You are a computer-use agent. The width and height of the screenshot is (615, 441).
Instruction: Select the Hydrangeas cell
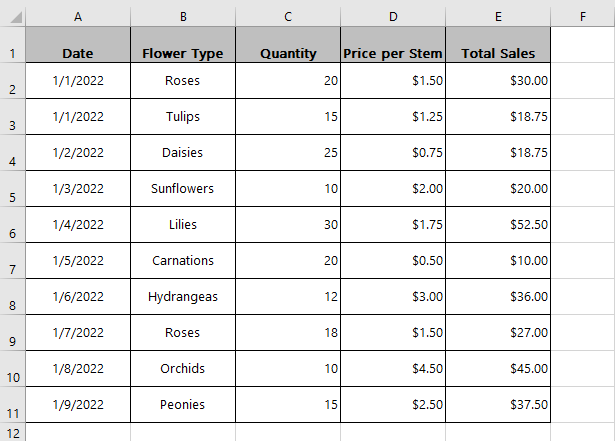(183, 297)
